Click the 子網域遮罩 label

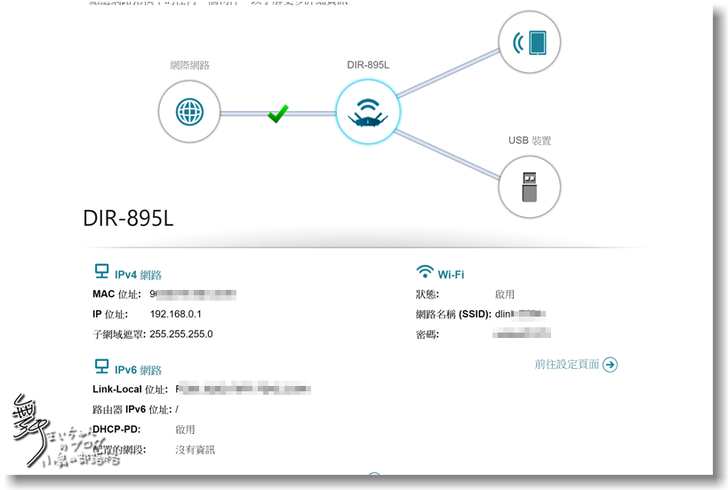click(x=119, y=334)
